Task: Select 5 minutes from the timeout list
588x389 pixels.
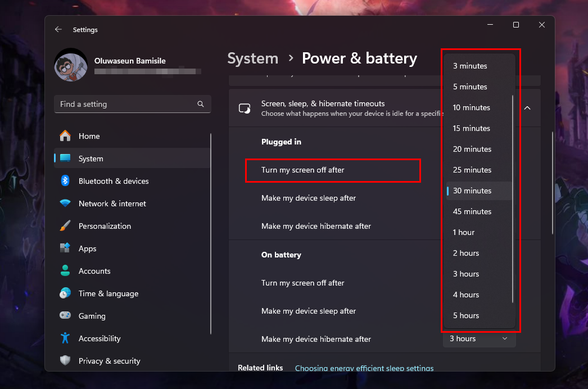Action: (470, 87)
